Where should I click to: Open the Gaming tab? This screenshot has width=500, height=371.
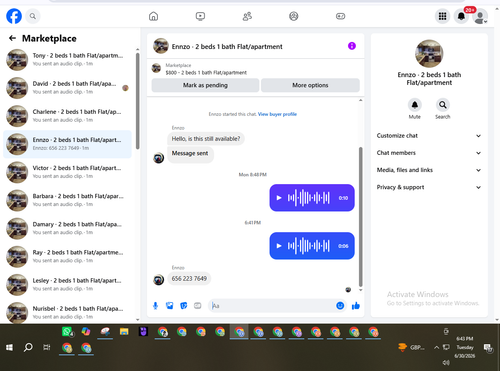(x=340, y=16)
